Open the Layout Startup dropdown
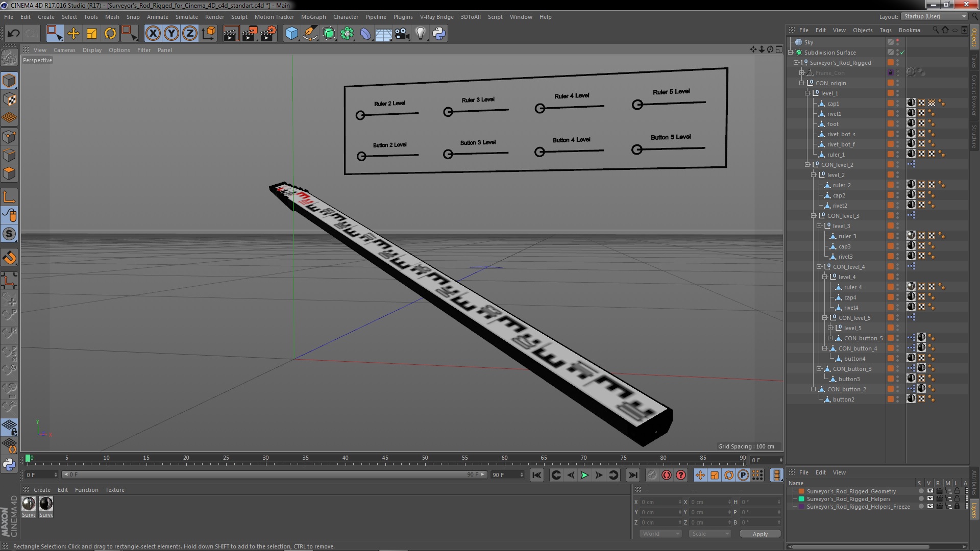This screenshot has height=551, width=980. (x=934, y=16)
